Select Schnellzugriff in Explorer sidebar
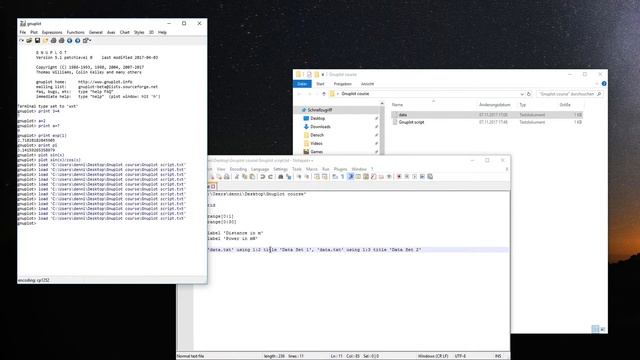Screen dimensions: 640x360 pyautogui.click(x=320, y=110)
